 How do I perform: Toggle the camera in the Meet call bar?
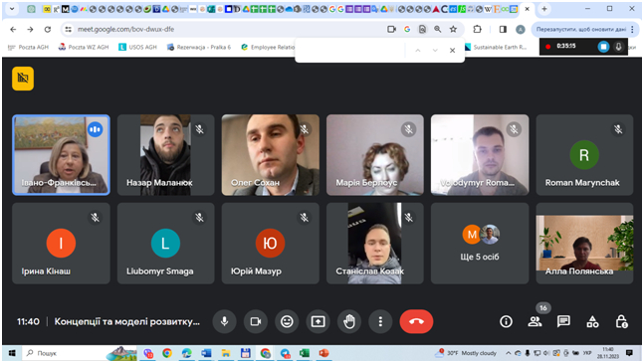[256, 321]
